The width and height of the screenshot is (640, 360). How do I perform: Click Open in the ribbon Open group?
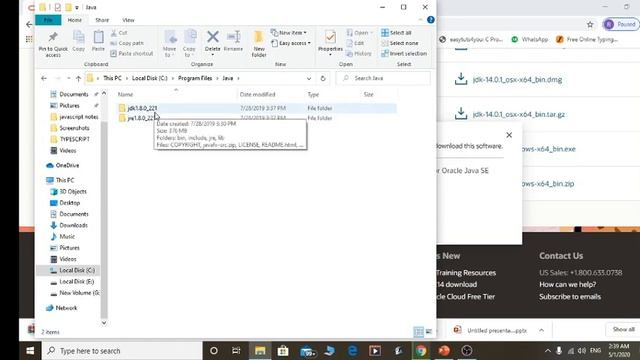pyautogui.click(x=360, y=33)
